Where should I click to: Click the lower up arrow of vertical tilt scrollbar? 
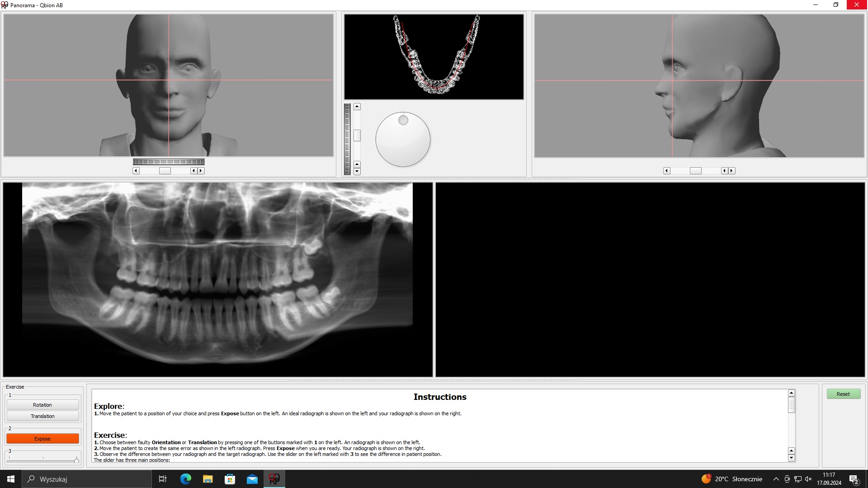357,164
